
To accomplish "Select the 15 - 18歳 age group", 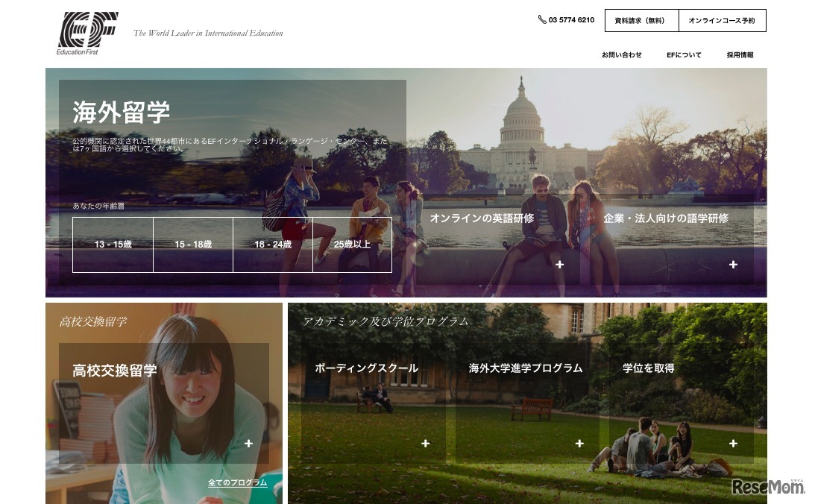I will click(x=193, y=245).
